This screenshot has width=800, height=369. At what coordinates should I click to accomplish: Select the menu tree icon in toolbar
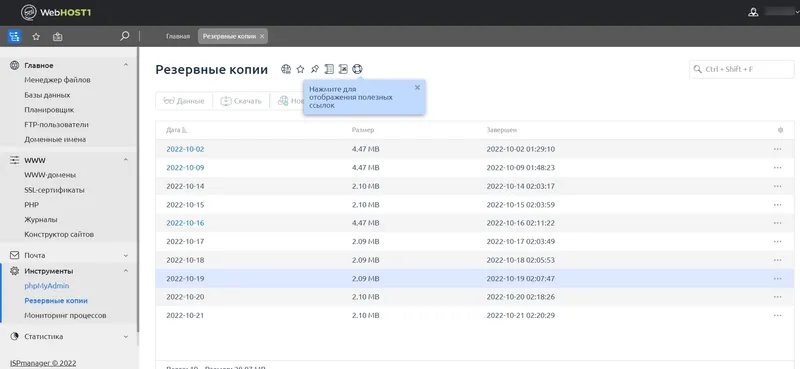(x=14, y=37)
